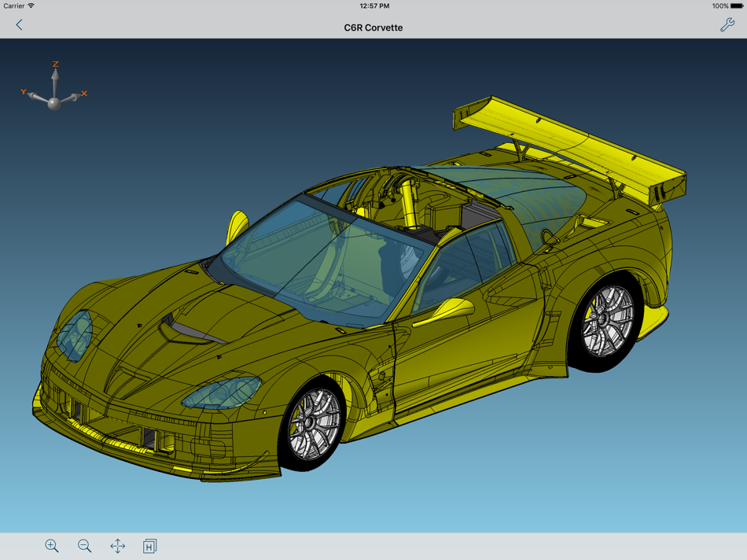Click the battery indicator in status bar
This screenshot has width=747, height=560.
736,6
